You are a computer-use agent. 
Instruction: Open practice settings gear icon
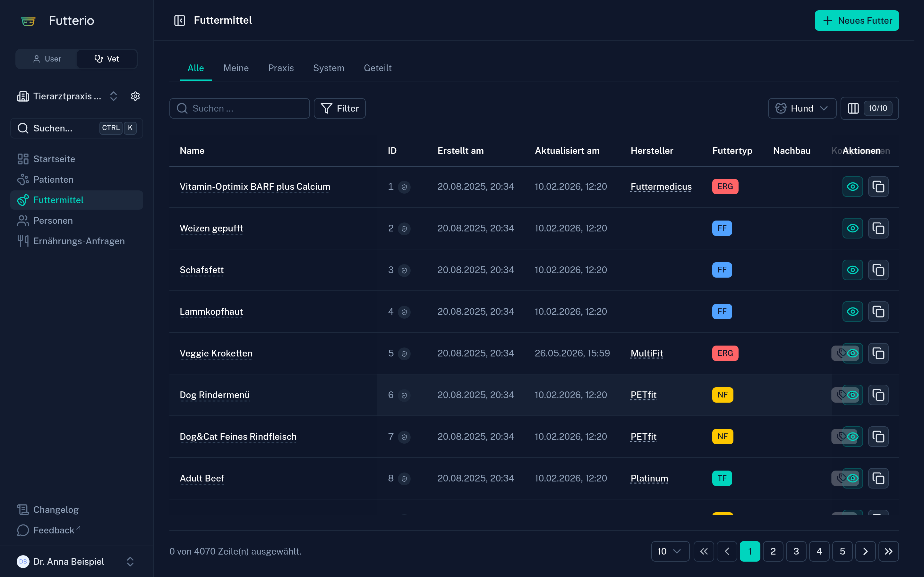coord(135,96)
